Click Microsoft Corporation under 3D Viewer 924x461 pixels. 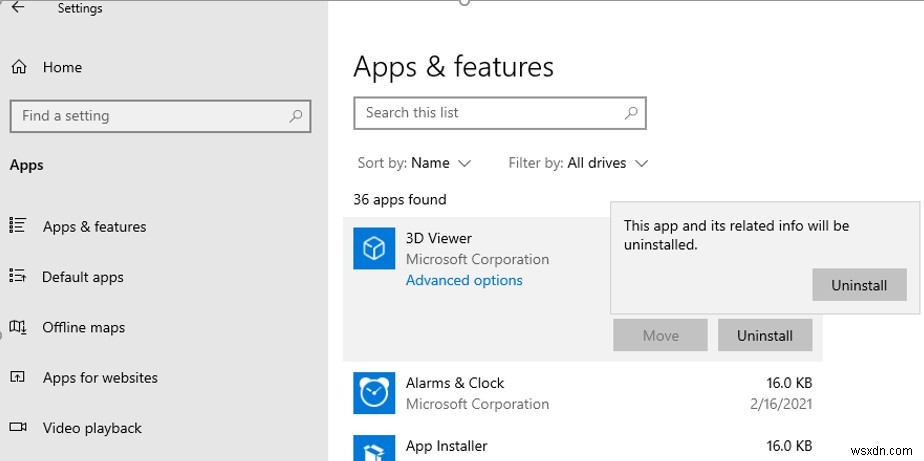[477, 259]
